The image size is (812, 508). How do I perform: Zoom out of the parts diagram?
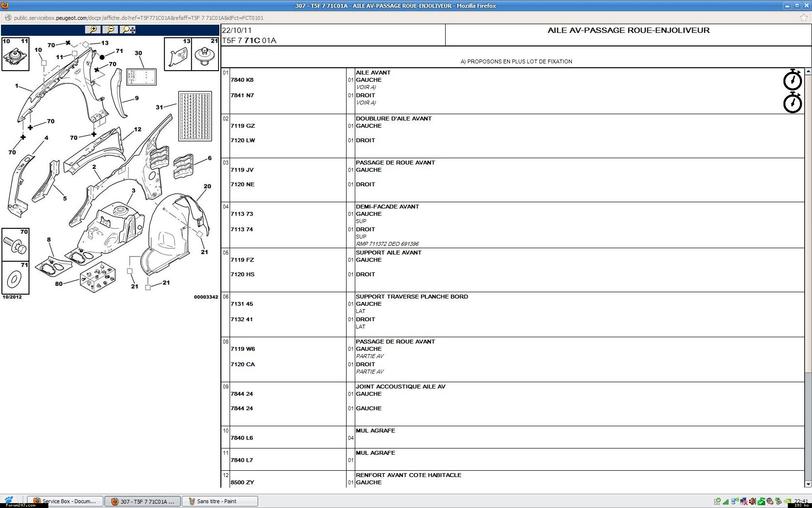pos(110,30)
